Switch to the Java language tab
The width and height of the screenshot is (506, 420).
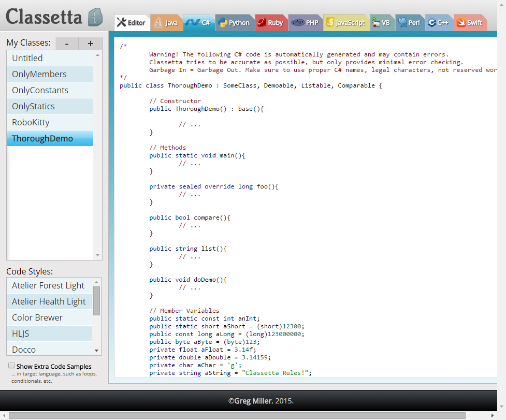pos(167,22)
